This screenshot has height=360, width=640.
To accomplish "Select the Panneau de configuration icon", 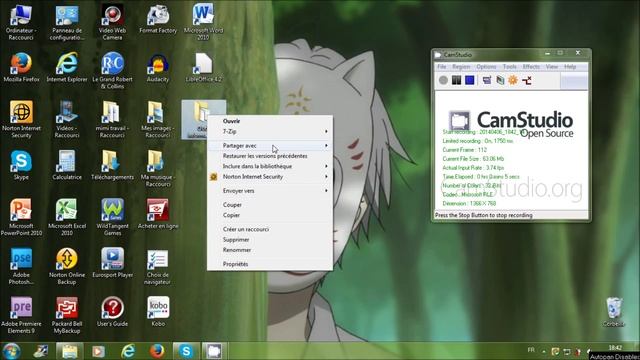I will click(67, 22).
